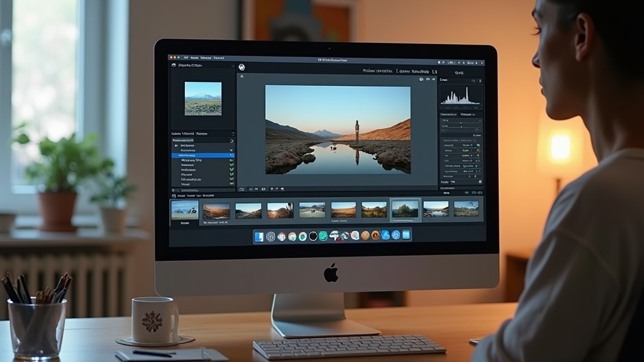
Task: Open the first menu after the window controls
Action: (186, 58)
